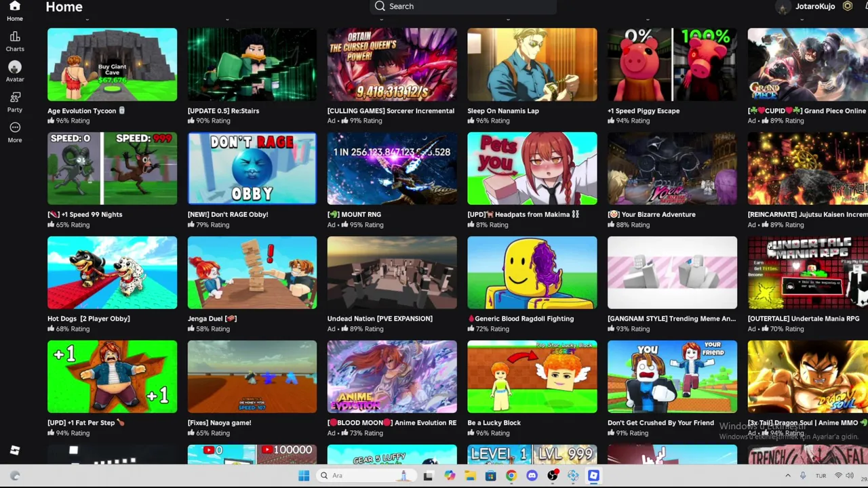Open Microsoft Store from taskbar
The width and height of the screenshot is (868, 488).
490,476
